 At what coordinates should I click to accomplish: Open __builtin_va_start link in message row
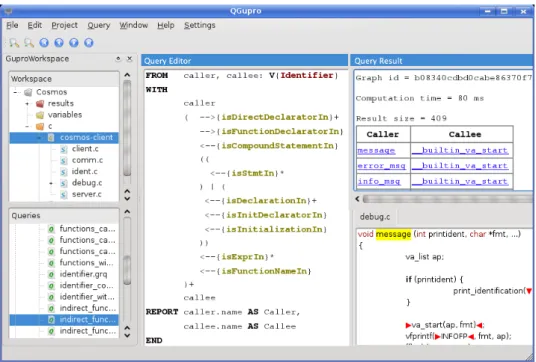tap(460, 150)
